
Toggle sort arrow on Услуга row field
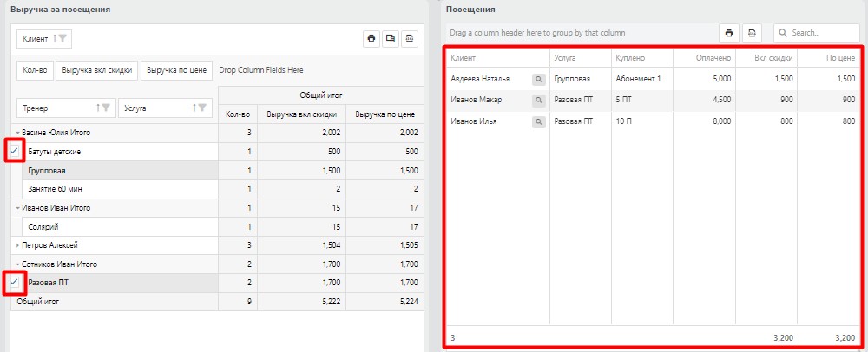click(x=194, y=108)
